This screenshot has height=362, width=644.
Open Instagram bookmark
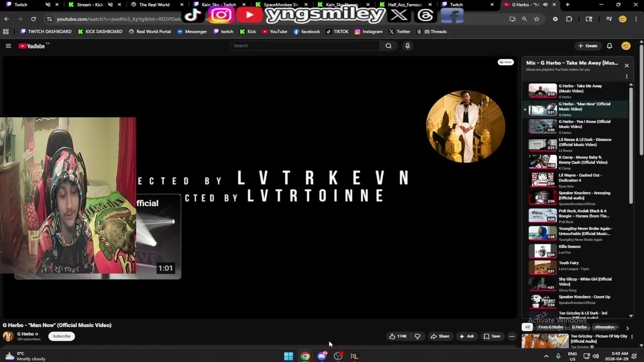point(368,32)
